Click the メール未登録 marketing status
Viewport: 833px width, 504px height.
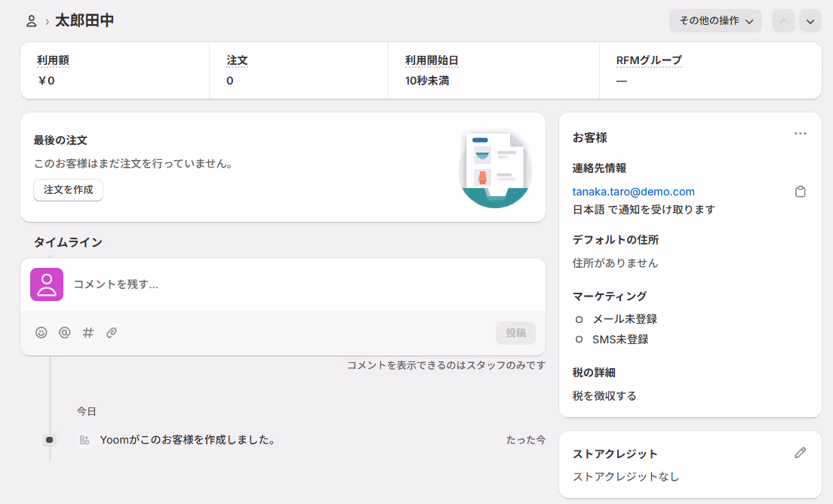pyautogui.click(x=625, y=319)
